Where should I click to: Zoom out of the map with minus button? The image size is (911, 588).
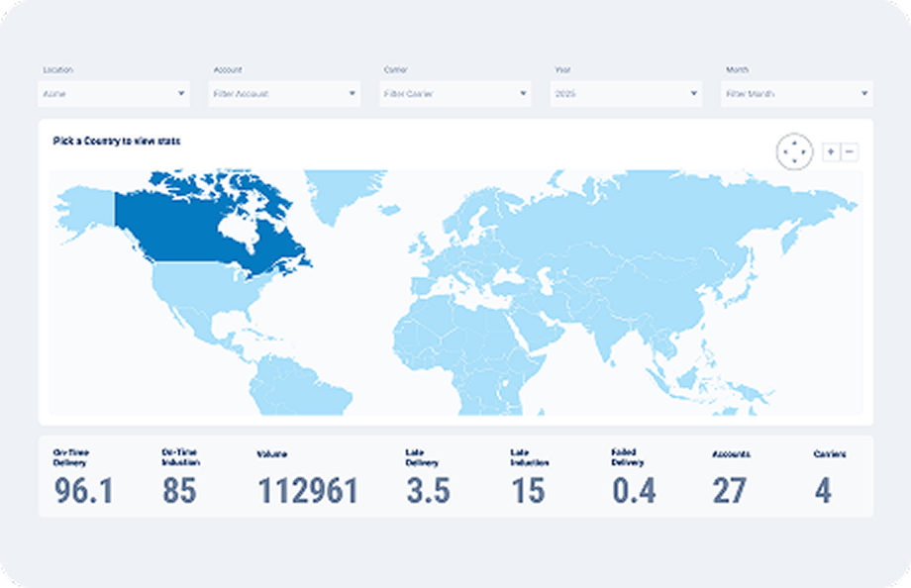pyautogui.click(x=850, y=151)
